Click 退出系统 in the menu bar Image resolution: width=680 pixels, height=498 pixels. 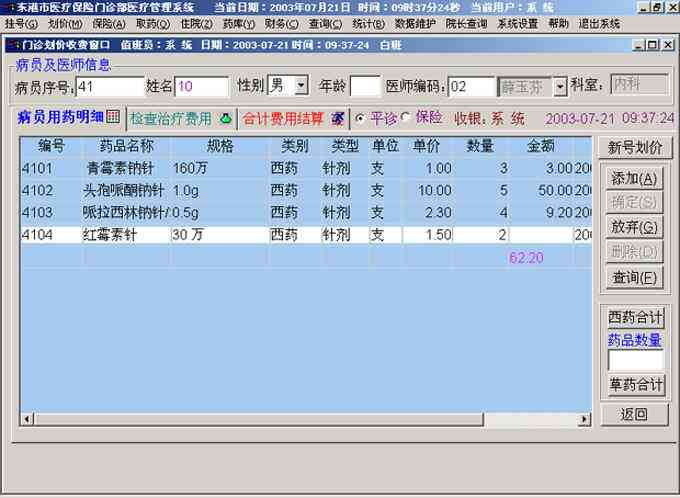coord(599,23)
